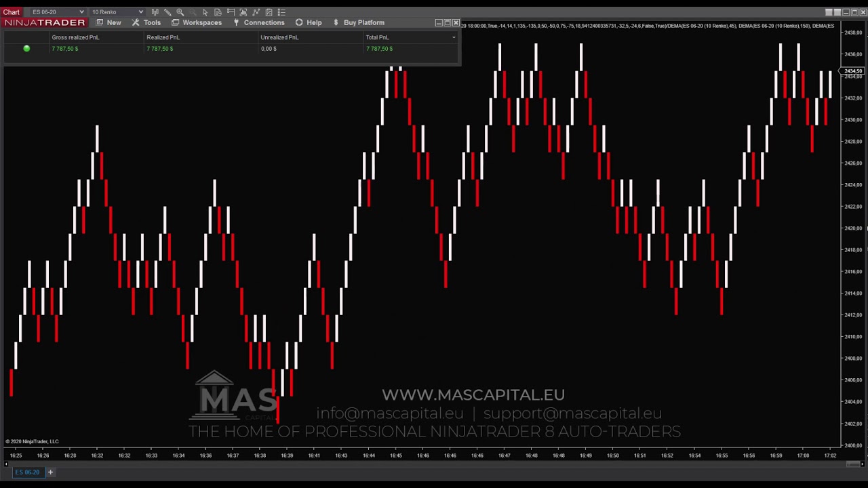This screenshot has width=868, height=488.
Task: Click the 2420,00 price axis label
Action: [x=853, y=228]
